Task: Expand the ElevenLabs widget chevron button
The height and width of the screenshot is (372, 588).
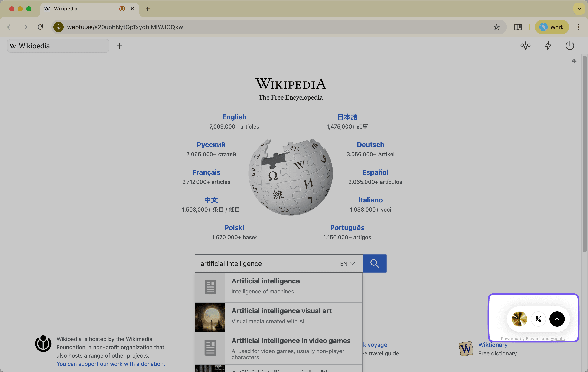Action: point(557,319)
